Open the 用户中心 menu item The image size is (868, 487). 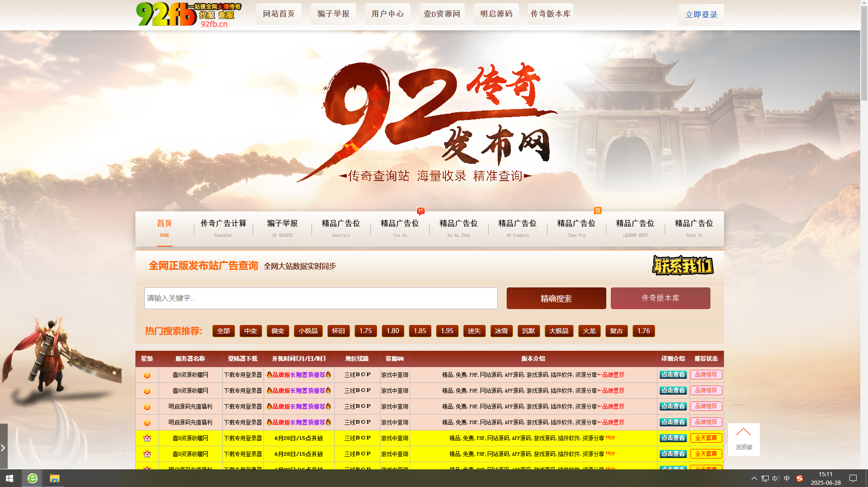coord(387,14)
